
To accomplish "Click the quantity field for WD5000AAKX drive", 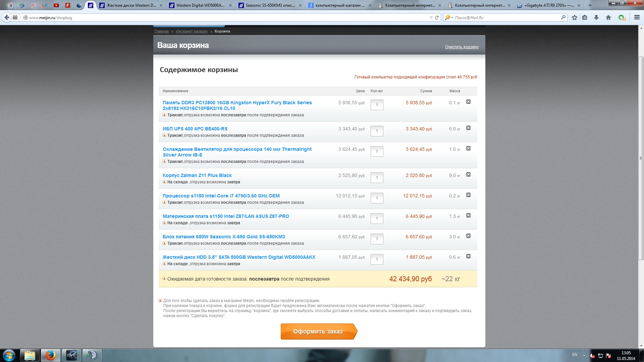I will pos(377,259).
